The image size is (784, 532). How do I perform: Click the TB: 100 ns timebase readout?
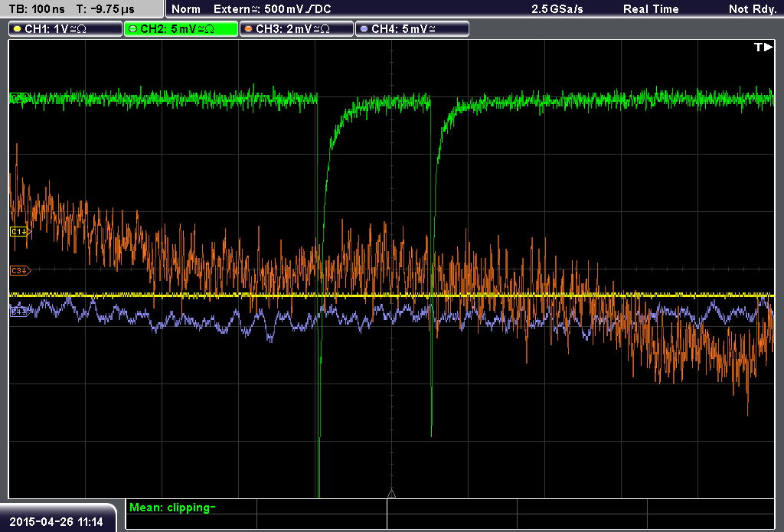37,9
